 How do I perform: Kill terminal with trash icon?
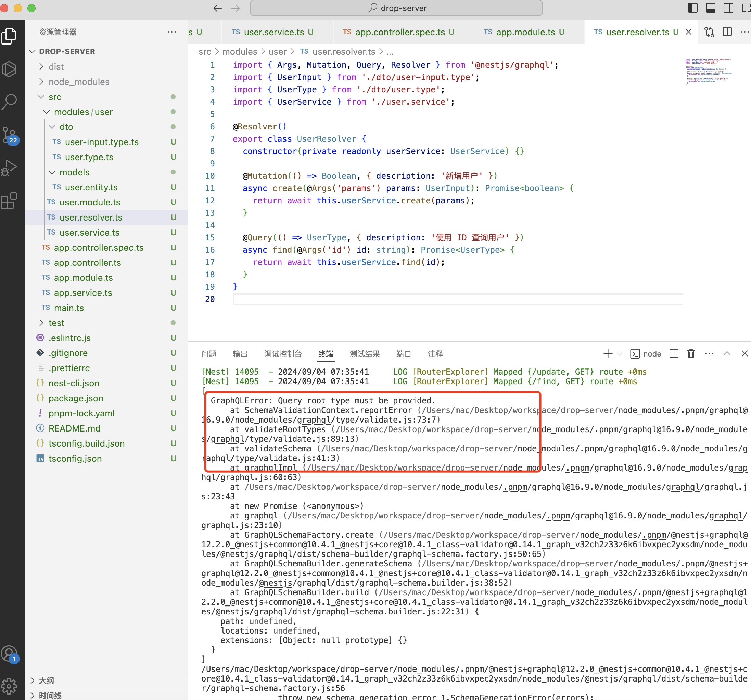(691, 353)
